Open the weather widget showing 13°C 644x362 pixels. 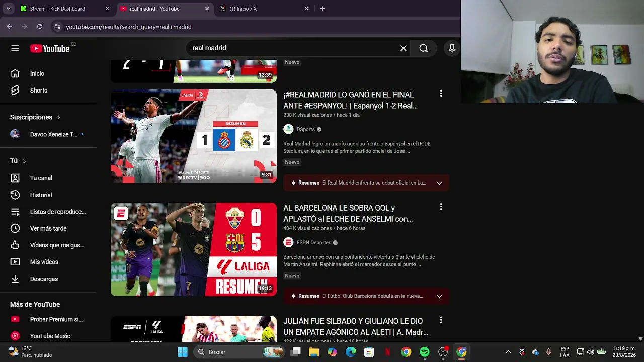30,352
